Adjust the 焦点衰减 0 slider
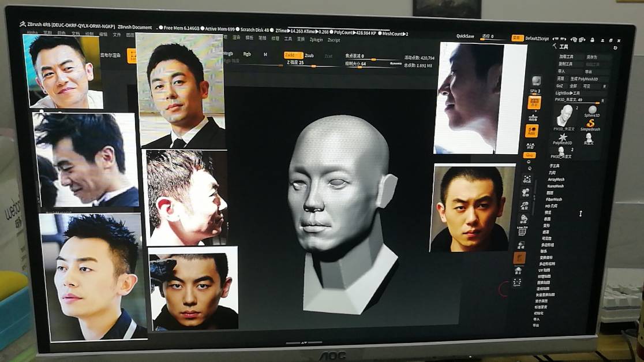The height and width of the screenshot is (362, 644). point(372,57)
